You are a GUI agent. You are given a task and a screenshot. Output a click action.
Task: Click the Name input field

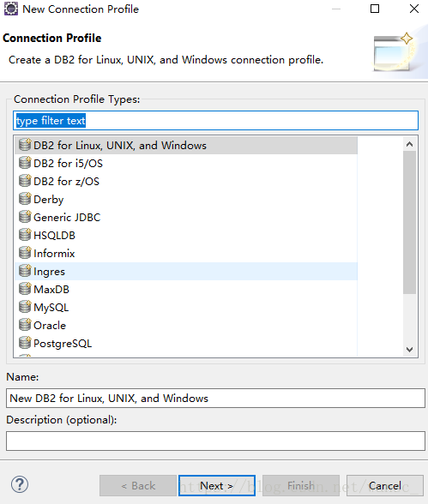coord(215,398)
